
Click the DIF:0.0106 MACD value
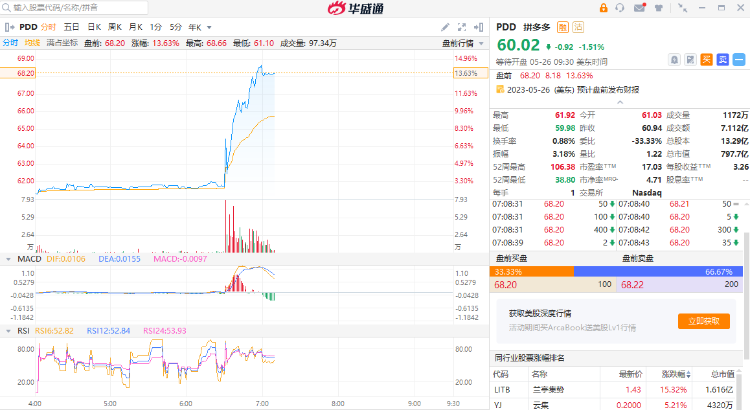tap(66, 259)
